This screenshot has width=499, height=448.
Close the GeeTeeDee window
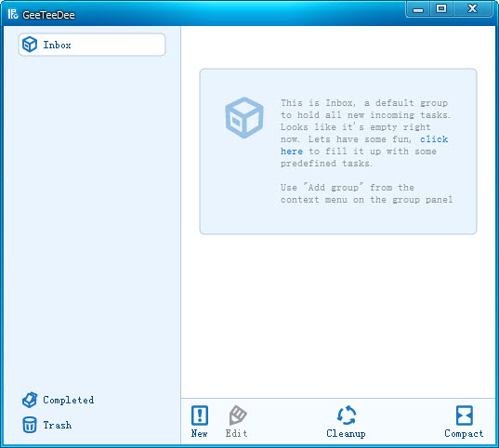[x=472, y=9]
